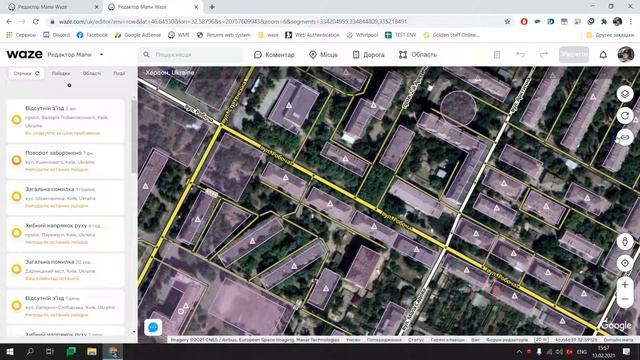Open feed item Загальна помилка, Дарницький міст

tap(65, 270)
